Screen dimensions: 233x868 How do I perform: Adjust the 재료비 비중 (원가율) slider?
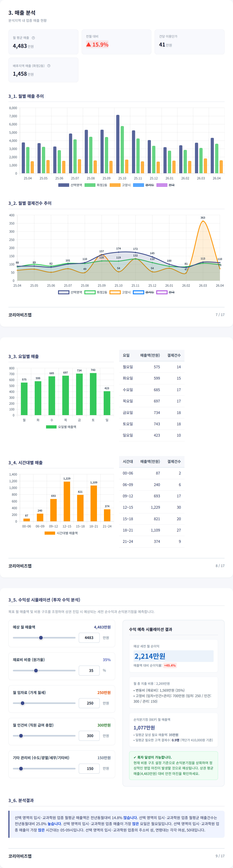click(44, 671)
